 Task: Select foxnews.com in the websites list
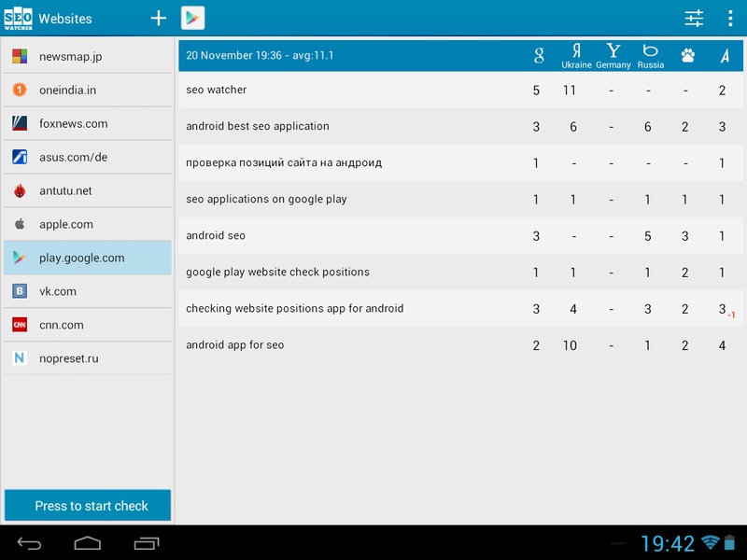click(x=88, y=123)
